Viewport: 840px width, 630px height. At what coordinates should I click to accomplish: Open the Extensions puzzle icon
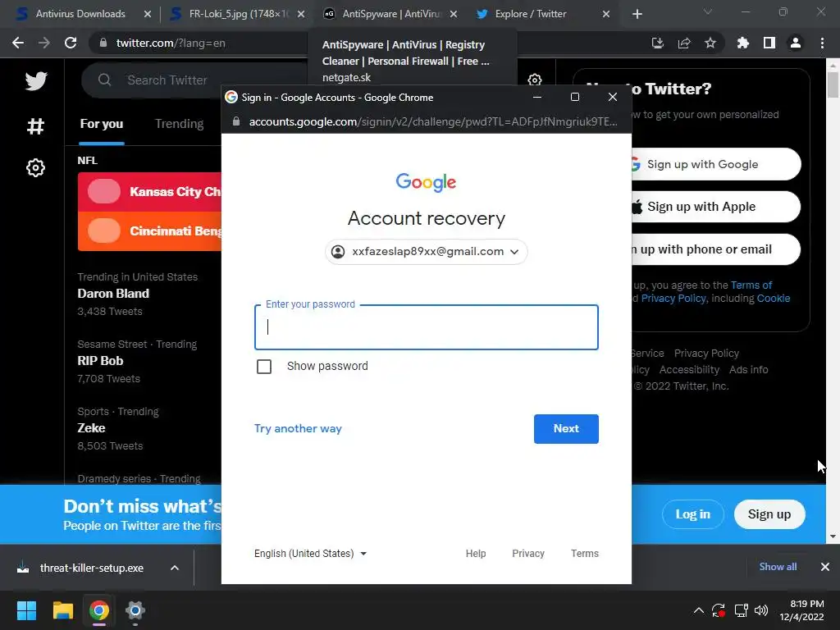[743, 43]
